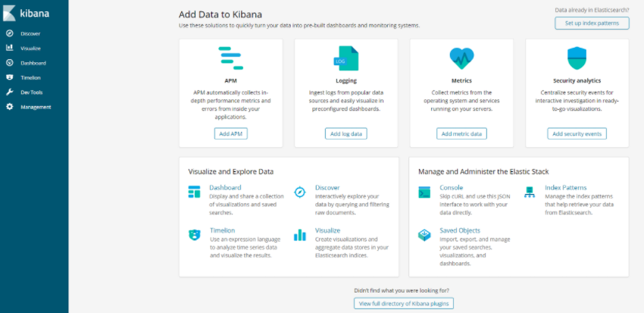Image resolution: width=644 pixels, height=313 pixels.
Task: Click the Metrics heart icon
Action: tap(461, 58)
